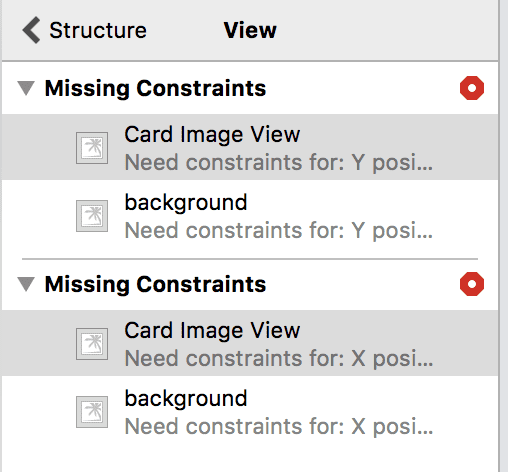Collapse the second Missing Constraints disclosure triangle

pos(26,284)
